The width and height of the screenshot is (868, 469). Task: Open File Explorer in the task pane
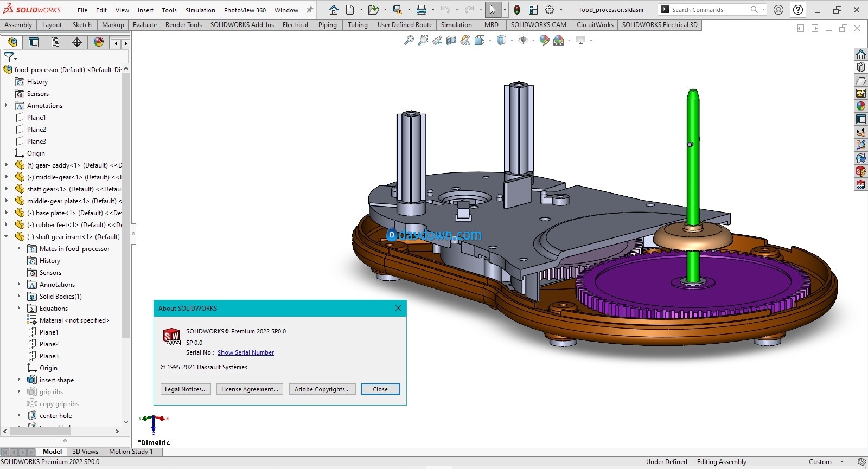[x=861, y=80]
